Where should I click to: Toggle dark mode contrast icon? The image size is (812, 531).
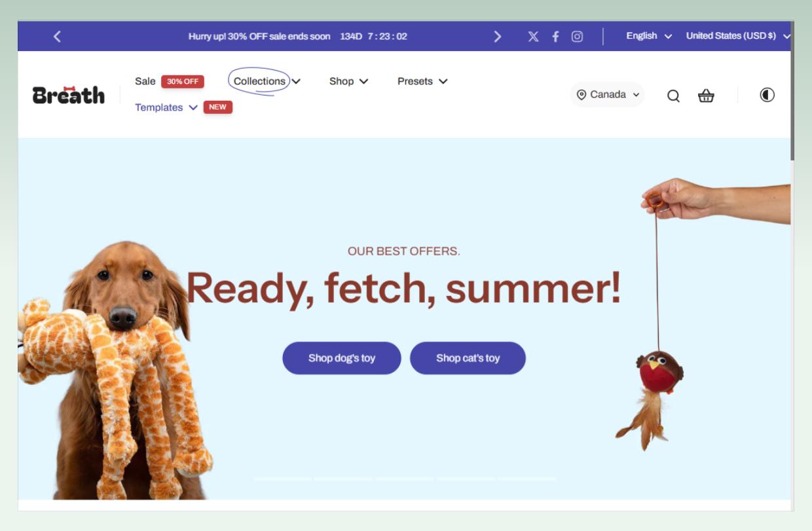coord(767,95)
